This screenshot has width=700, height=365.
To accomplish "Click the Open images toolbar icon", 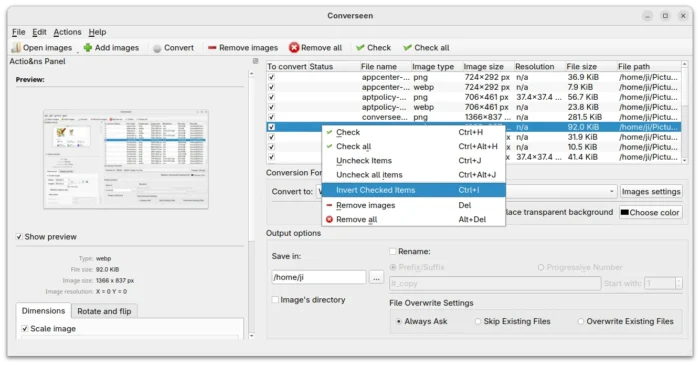I will (16, 48).
